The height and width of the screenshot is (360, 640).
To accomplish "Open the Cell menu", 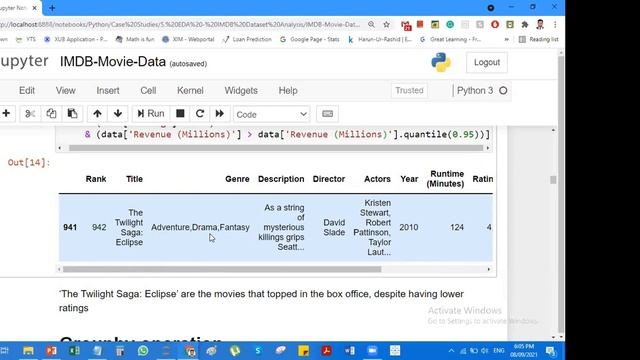I will (148, 91).
